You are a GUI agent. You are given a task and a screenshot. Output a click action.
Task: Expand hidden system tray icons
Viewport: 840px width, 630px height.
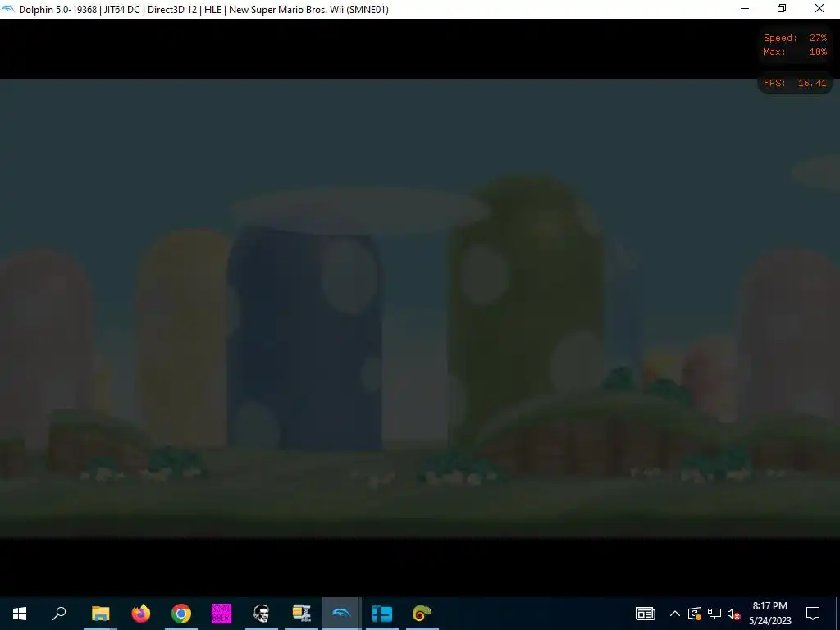[x=675, y=614]
